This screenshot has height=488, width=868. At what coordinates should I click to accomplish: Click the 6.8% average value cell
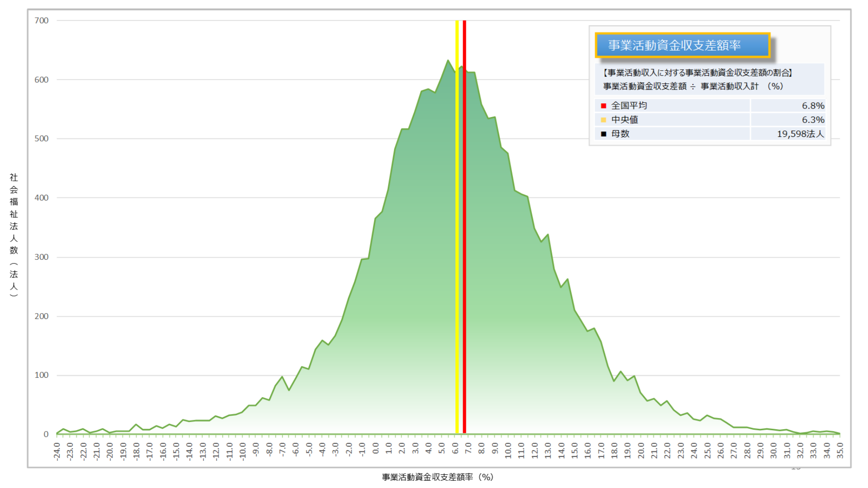[813, 106]
